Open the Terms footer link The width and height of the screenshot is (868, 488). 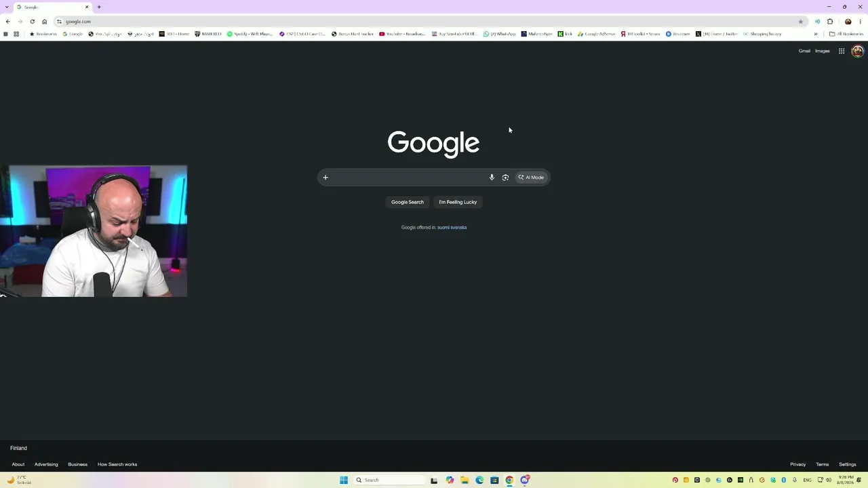tap(823, 464)
